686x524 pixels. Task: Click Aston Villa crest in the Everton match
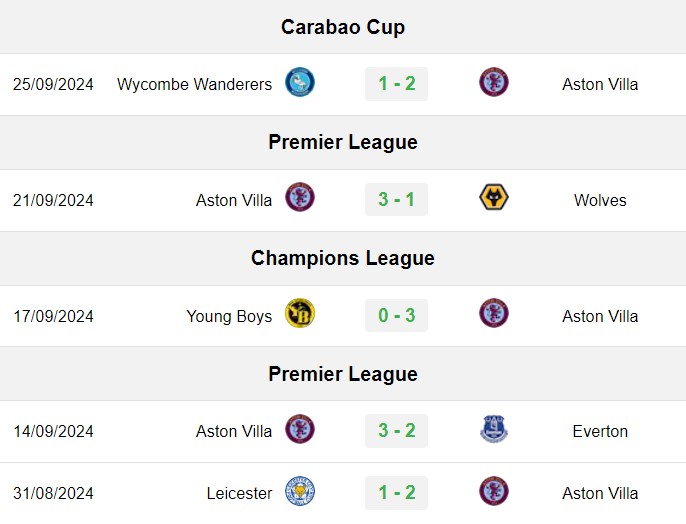pos(300,429)
